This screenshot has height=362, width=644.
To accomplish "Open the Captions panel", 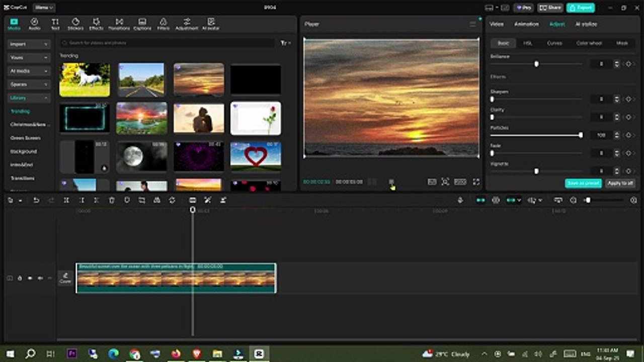I will [x=142, y=24].
